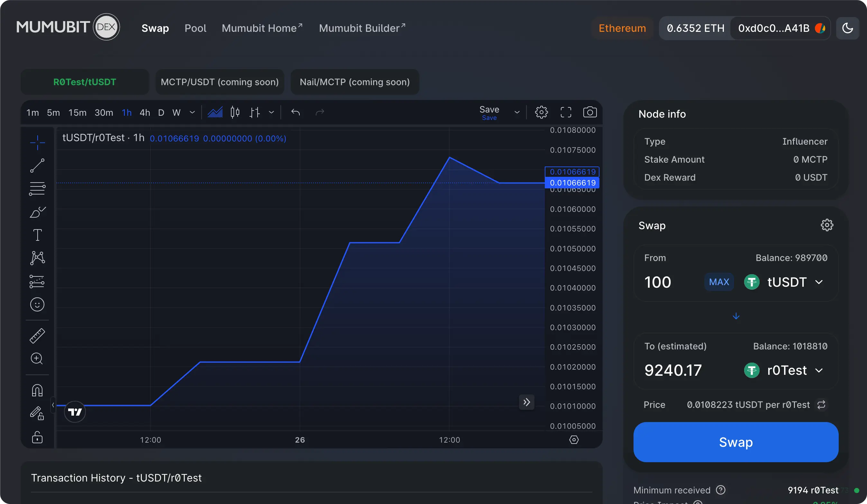867x504 pixels.
Task: Click the 0.6352 ETH balance
Action: (x=696, y=28)
